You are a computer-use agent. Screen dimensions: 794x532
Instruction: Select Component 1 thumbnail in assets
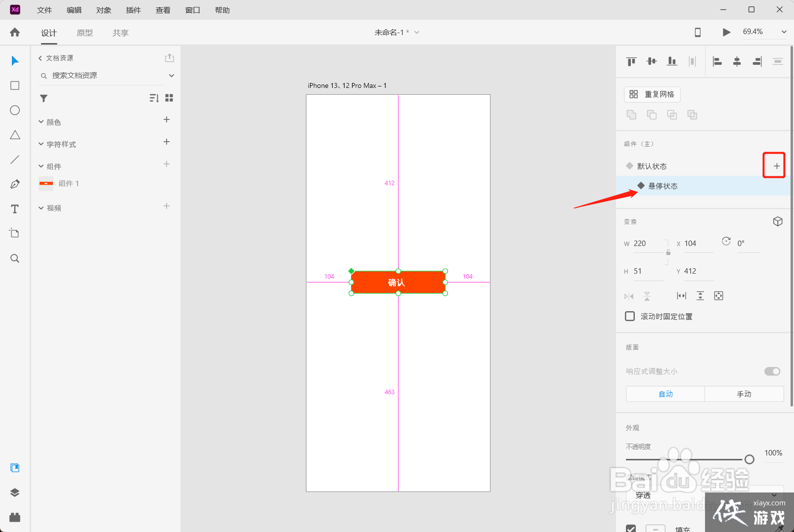pos(46,183)
